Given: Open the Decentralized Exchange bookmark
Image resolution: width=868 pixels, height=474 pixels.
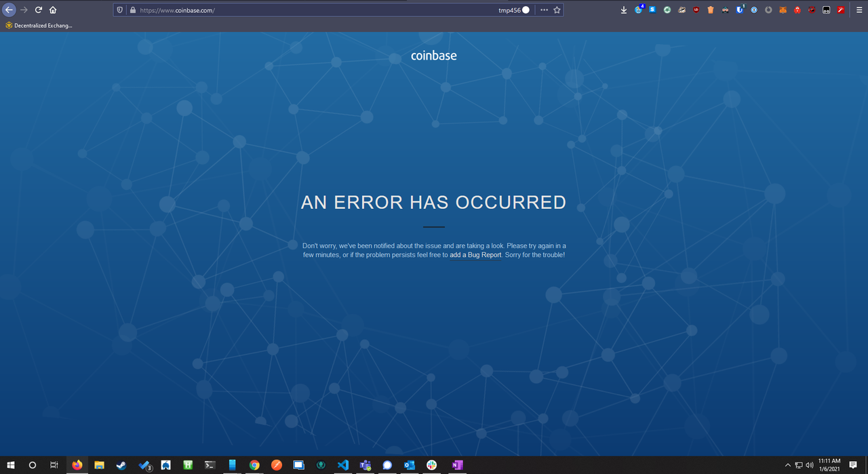Looking at the screenshot, I should [39, 26].
